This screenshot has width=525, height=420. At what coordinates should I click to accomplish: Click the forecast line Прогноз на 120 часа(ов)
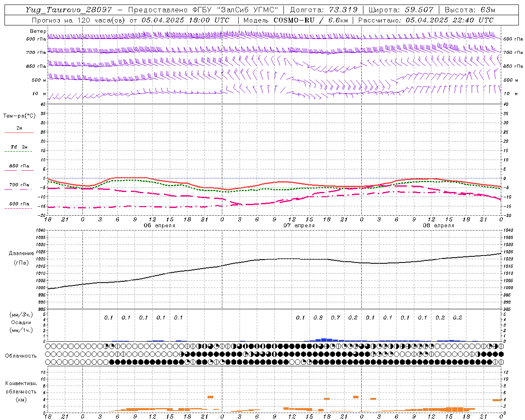[79, 20]
